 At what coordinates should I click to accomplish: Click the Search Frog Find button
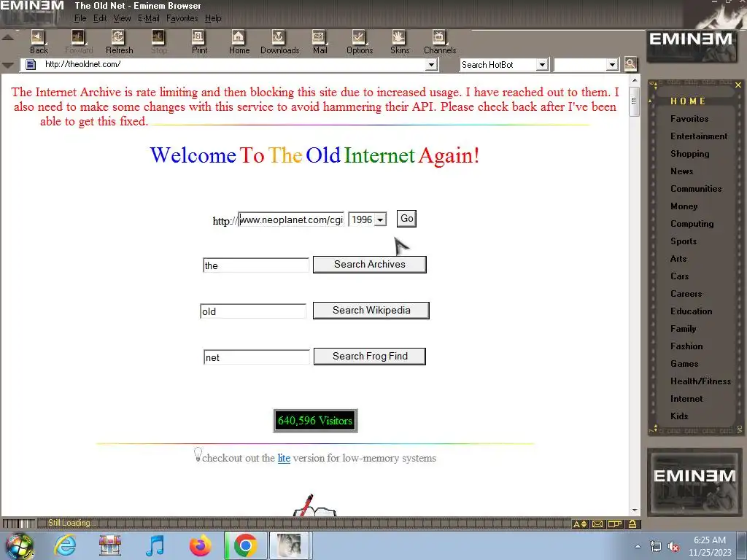[370, 356]
